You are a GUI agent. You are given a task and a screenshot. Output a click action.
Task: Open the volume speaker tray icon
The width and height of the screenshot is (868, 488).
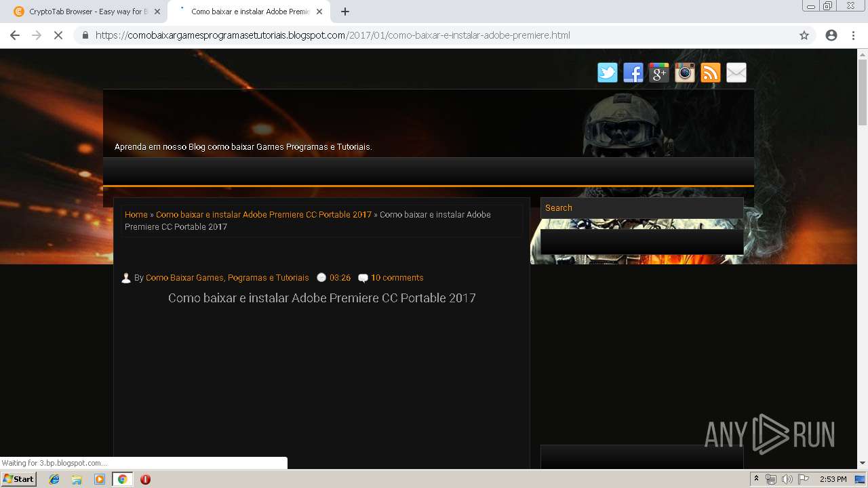[787, 479]
